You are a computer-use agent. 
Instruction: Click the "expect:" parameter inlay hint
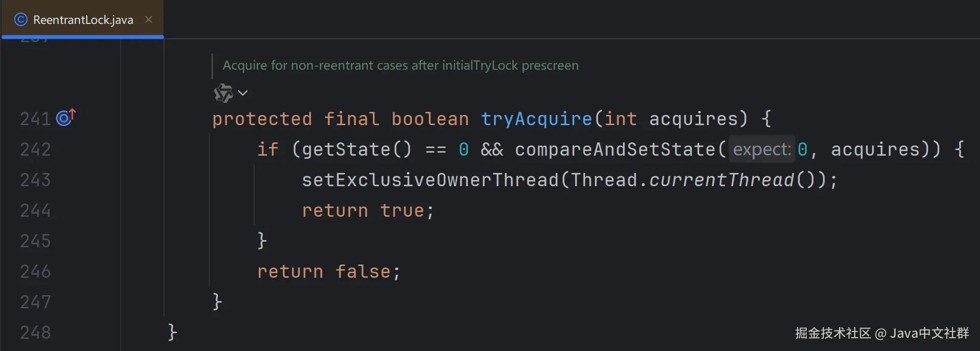click(761, 150)
